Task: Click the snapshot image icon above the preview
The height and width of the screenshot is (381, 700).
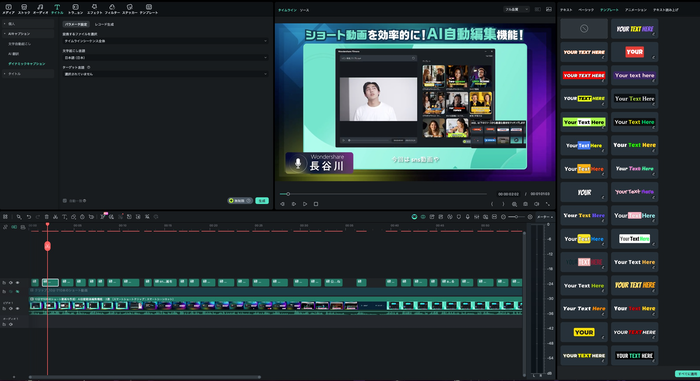Action: [x=549, y=9]
